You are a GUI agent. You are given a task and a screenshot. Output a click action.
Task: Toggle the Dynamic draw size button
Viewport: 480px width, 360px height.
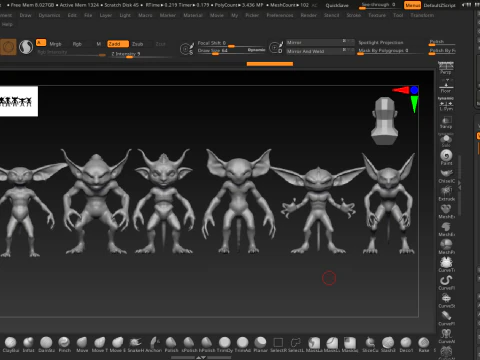256,50
